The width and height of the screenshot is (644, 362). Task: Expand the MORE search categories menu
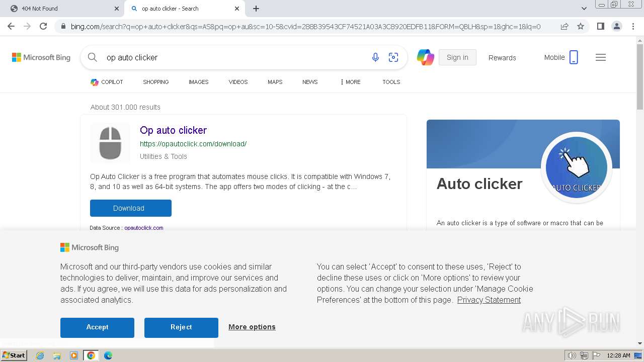click(350, 82)
